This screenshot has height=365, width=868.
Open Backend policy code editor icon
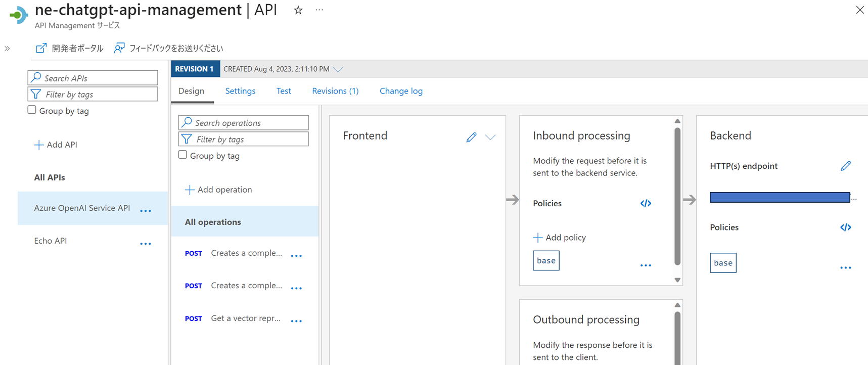click(x=845, y=227)
